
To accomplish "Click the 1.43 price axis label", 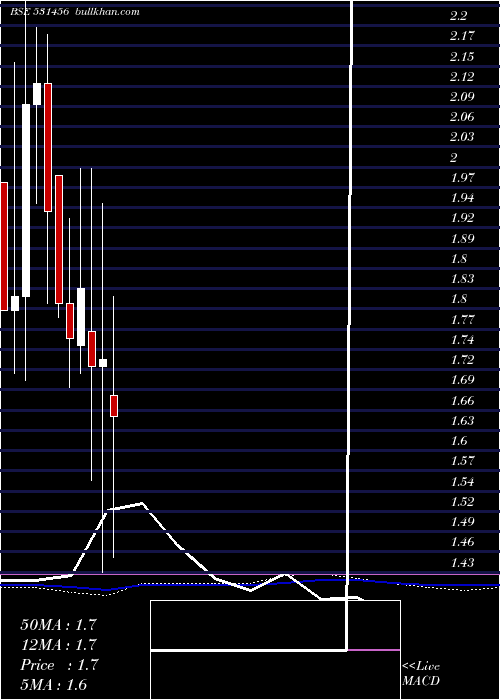I will (462, 562).
